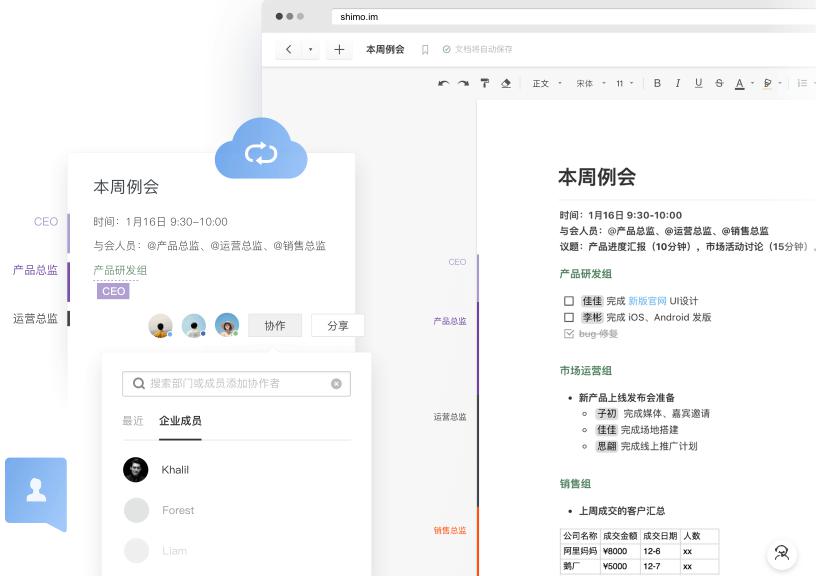Click the blue user profile chat icon
The image size is (816, 576).
tap(36, 494)
